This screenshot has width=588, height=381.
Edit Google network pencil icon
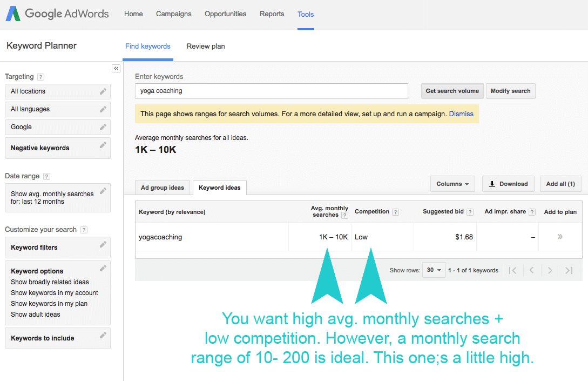(x=103, y=127)
